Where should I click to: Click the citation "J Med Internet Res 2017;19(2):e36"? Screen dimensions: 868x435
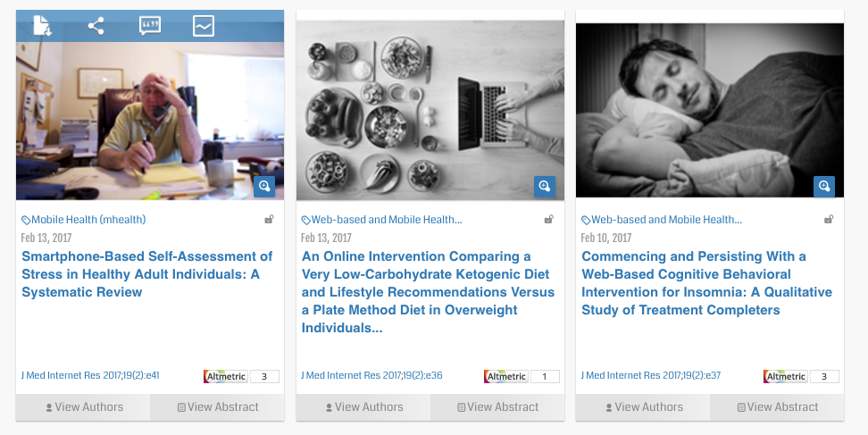point(371,376)
